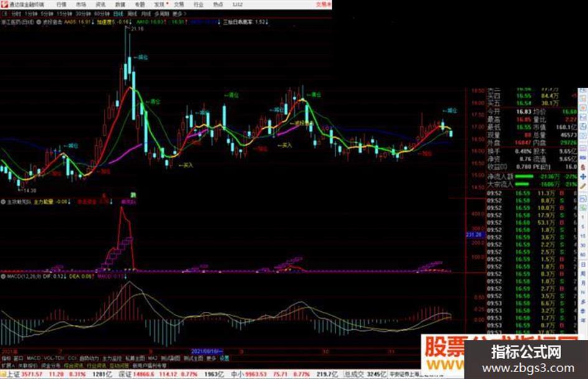This screenshot has width=588, height=379.
Task: Click the green 净流入额 bar
Action: point(525,176)
